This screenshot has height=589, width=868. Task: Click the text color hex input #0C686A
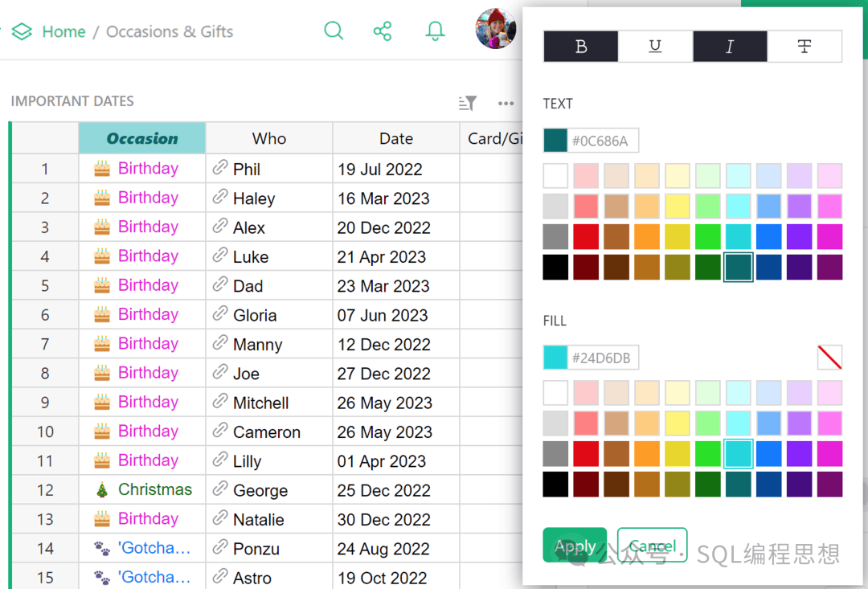[602, 141]
